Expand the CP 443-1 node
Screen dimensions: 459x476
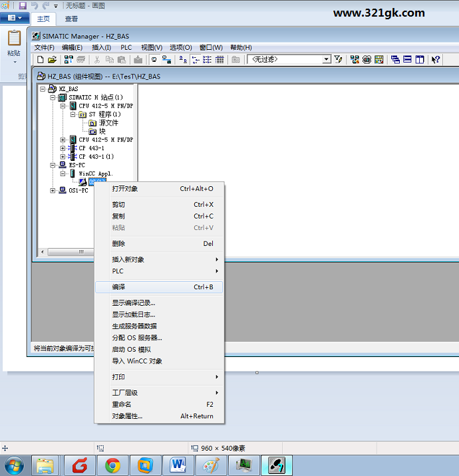tap(63, 148)
